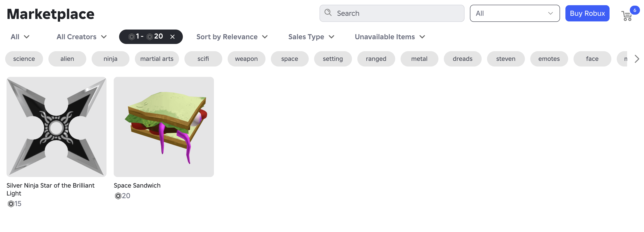Open the Space Sandwich thumbnail

pyautogui.click(x=163, y=127)
